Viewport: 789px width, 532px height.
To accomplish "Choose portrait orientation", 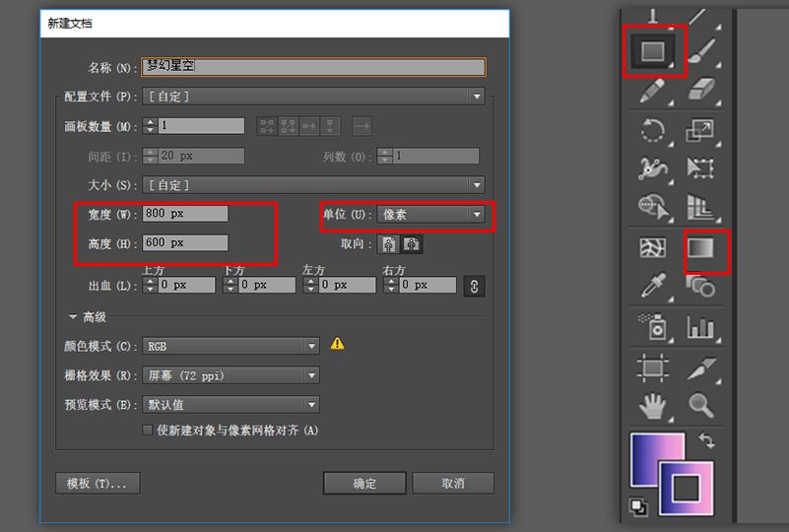I will (x=388, y=244).
